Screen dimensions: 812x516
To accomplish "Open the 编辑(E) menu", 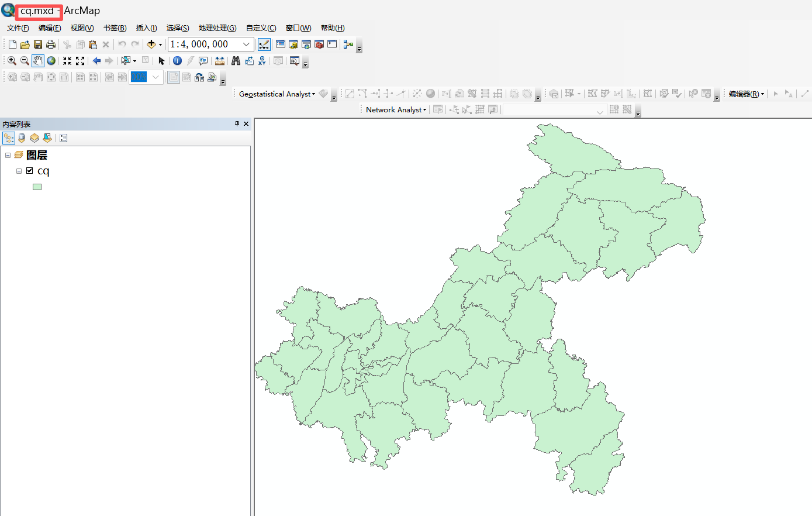I will coord(50,28).
